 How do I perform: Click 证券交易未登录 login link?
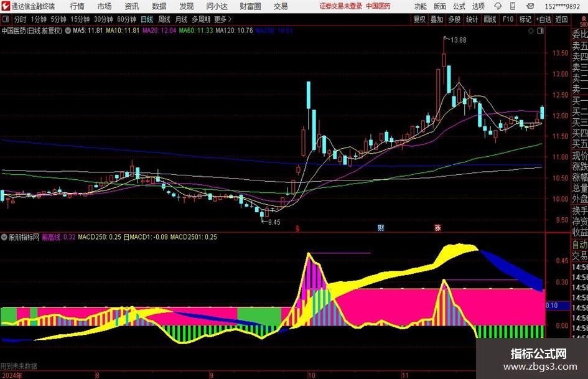tap(341, 6)
